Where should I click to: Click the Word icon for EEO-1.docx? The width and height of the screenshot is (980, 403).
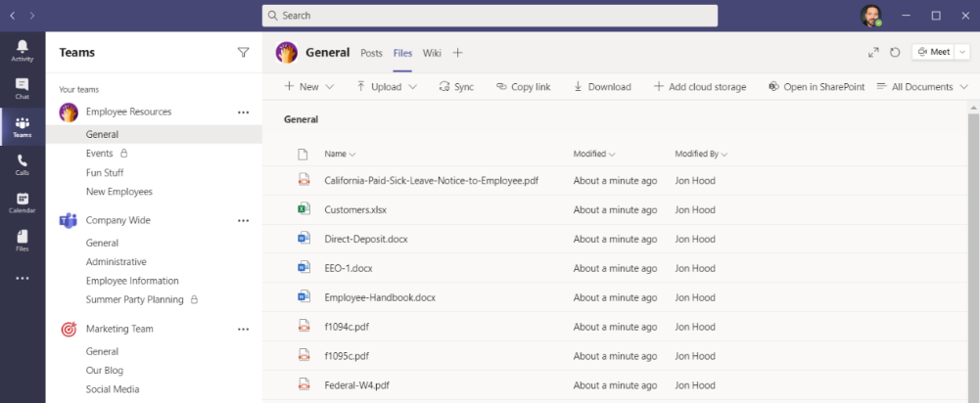point(303,267)
